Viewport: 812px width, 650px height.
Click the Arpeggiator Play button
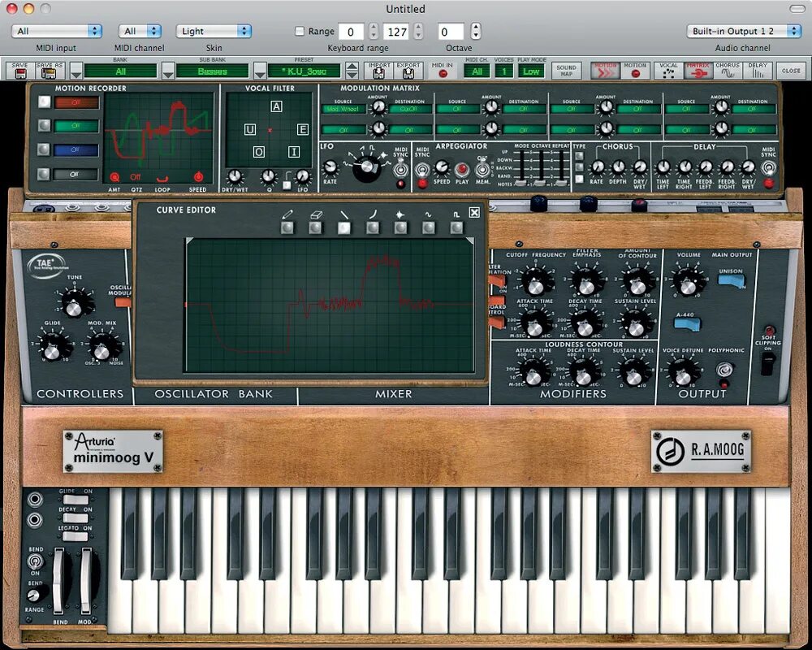tap(461, 169)
